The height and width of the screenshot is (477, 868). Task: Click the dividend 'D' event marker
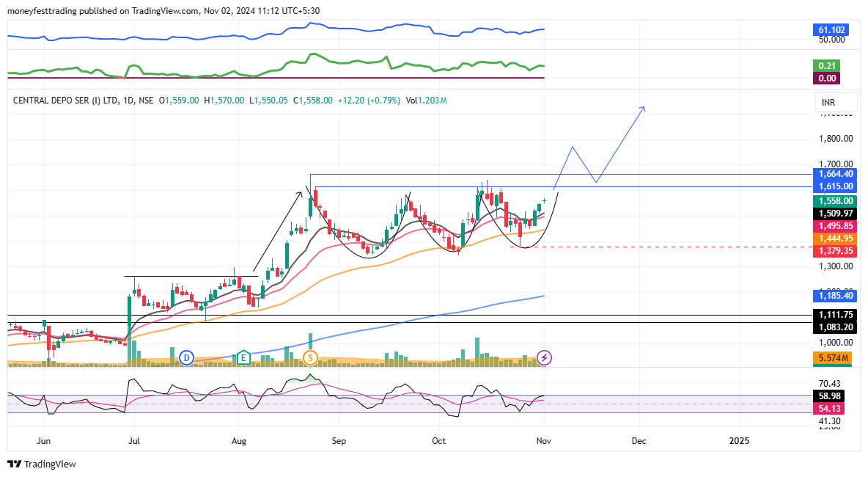point(186,358)
